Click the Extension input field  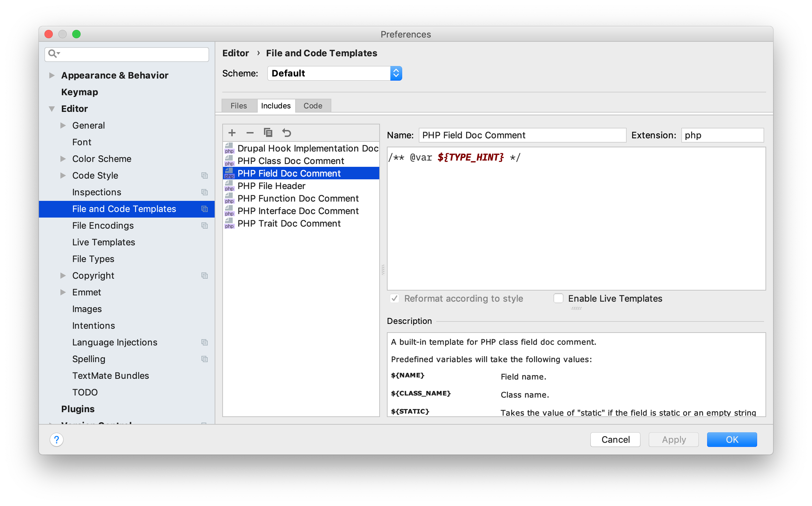[x=723, y=135]
